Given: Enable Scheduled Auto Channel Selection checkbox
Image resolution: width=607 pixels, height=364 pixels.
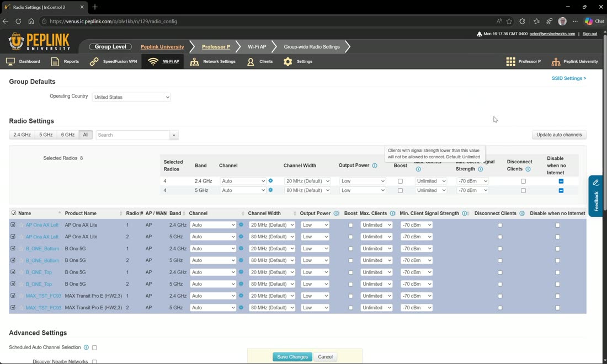Looking at the screenshot, I should pos(94,348).
